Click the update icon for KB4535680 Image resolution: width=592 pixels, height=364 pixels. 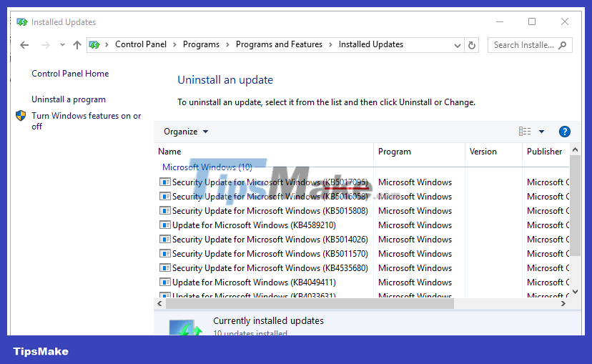165,267
